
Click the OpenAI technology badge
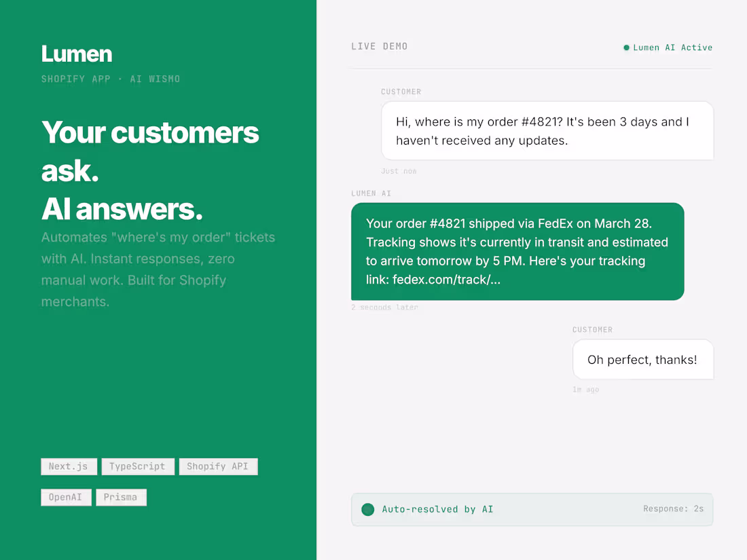[66, 497]
